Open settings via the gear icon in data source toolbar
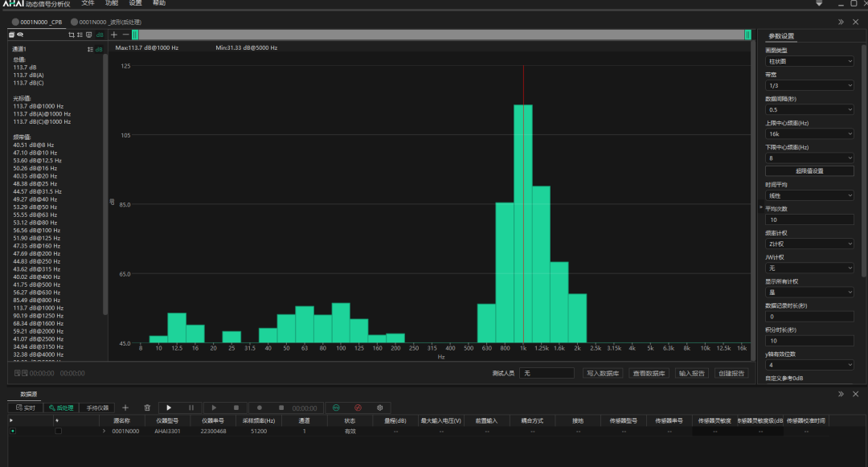 [x=379, y=408]
